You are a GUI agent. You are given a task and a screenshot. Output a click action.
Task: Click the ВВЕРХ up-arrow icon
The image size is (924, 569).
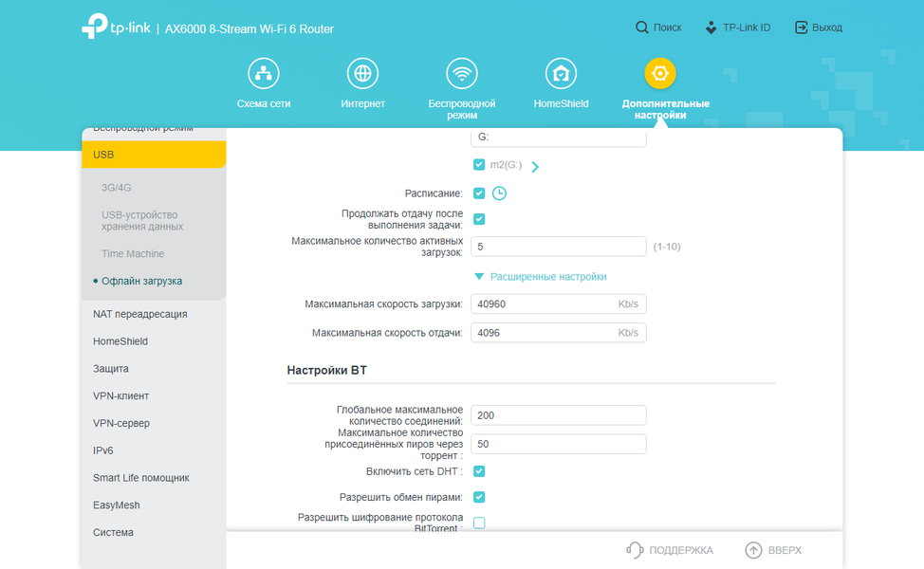pyautogui.click(x=753, y=550)
